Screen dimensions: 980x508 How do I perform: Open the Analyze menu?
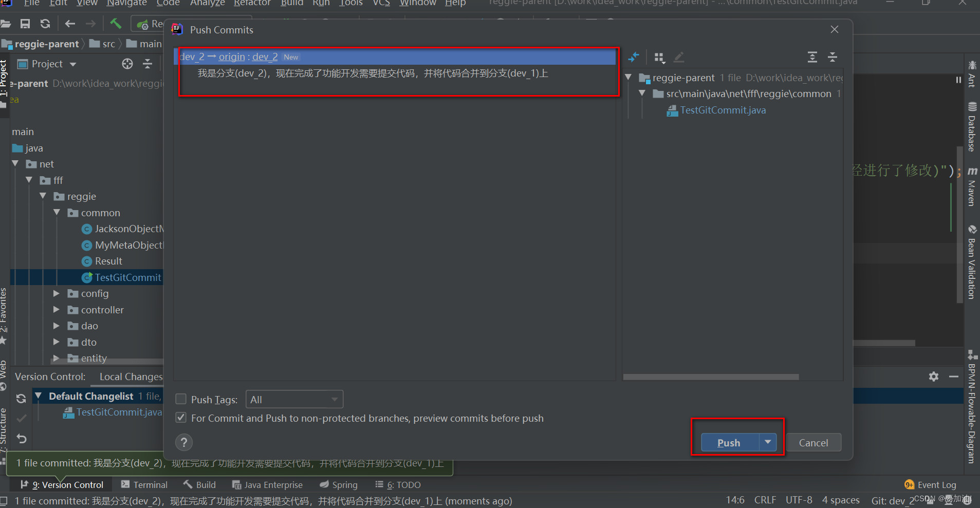click(207, 3)
